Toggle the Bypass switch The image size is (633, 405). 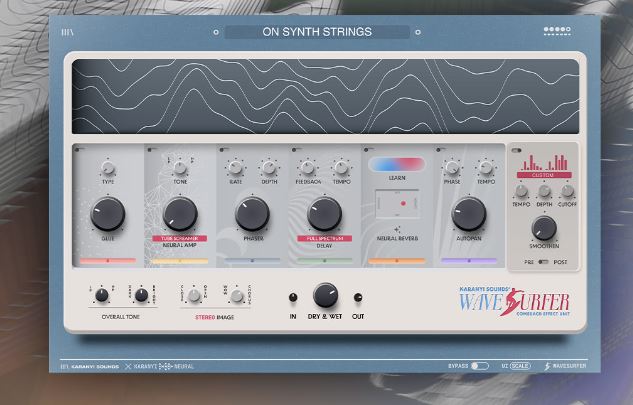click(480, 366)
